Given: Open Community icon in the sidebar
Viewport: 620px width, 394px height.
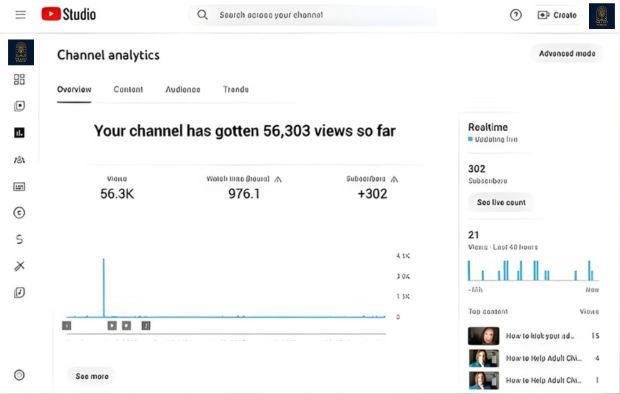Looking at the screenshot, I should 19,159.
